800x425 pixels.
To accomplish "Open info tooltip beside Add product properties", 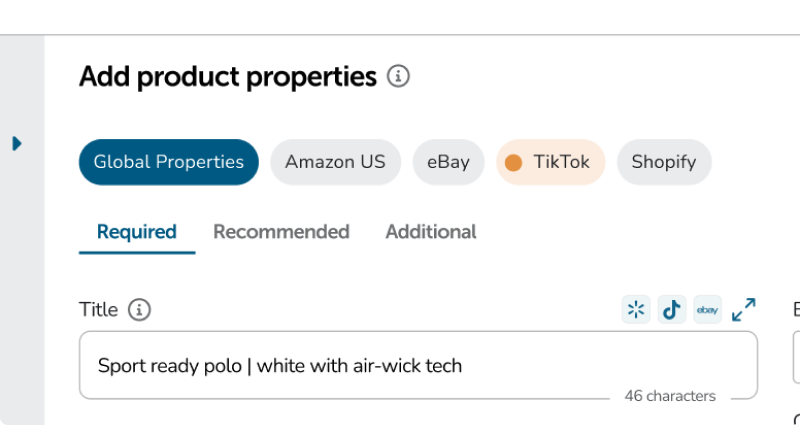I will point(398,77).
